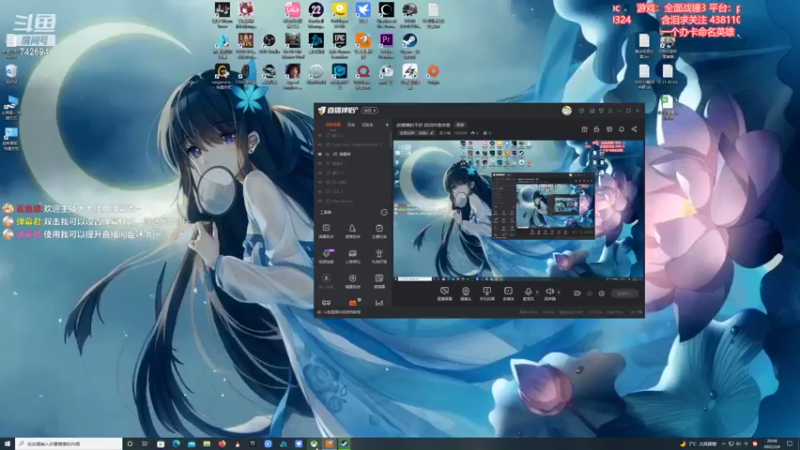Open Adobe Premiere Pro desktop shortcut

click(x=386, y=45)
